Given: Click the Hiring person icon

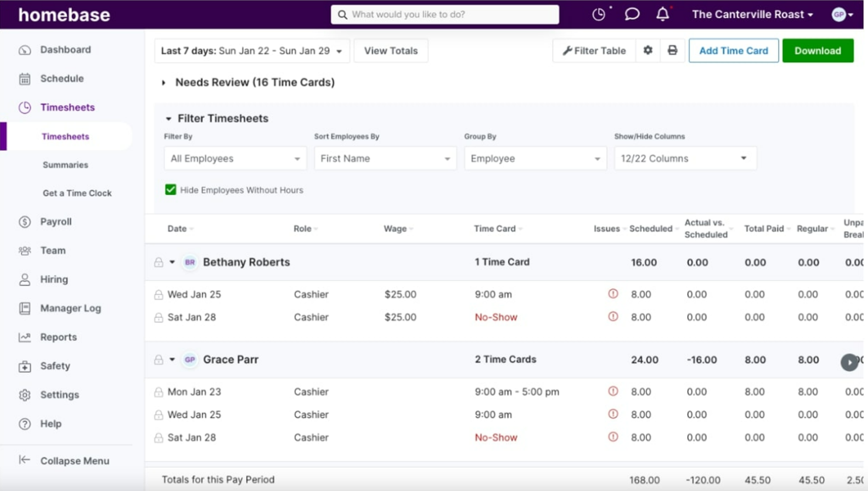Looking at the screenshot, I should click(x=25, y=279).
